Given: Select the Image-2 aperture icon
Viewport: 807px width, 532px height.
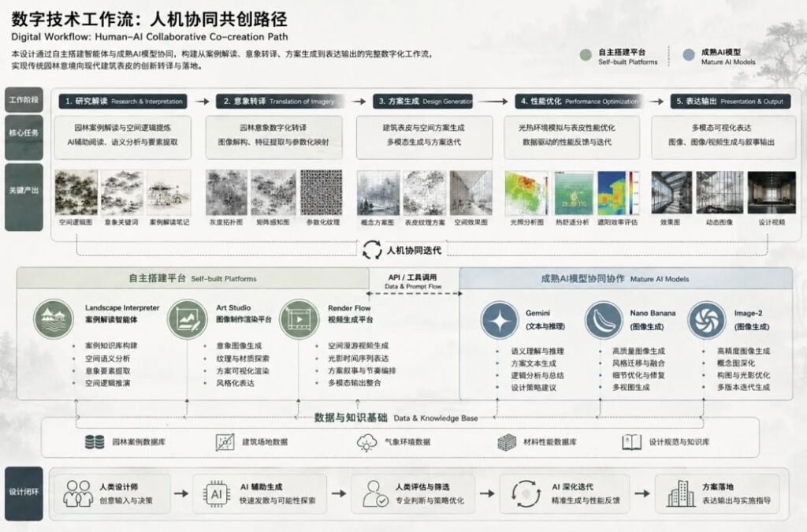Looking at the screenshot, I should (707, 321).
